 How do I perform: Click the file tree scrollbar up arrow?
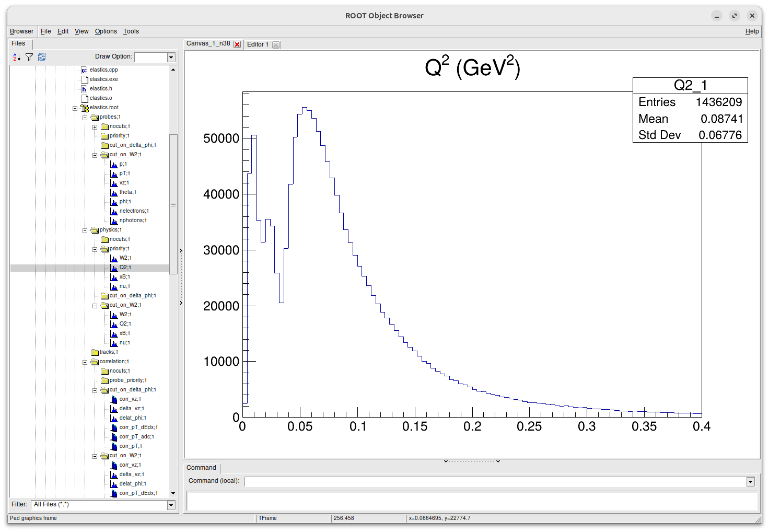173,70
